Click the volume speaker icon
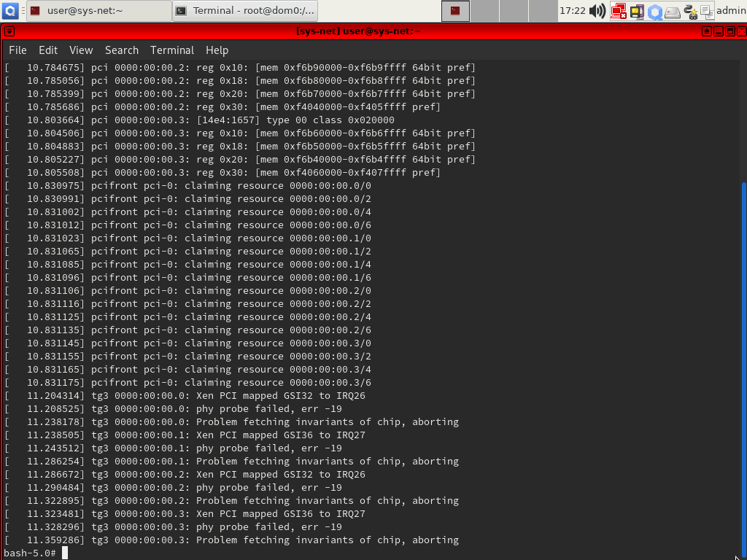This screenshot has width=747, height=560. 597,11
